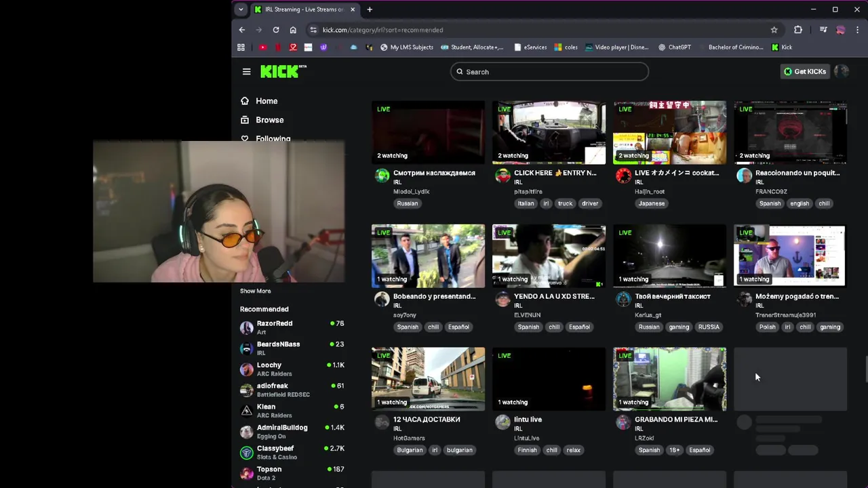Image resolution: width=868 pixels, height=488 pixels.
Task: Click the Home icon in sidebar
Action: coord(245,101)
